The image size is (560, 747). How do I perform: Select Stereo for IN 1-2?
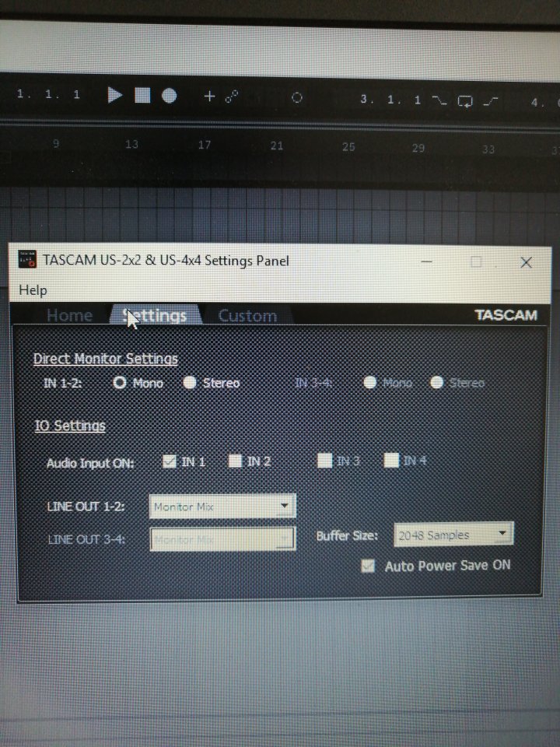[190, 382]
